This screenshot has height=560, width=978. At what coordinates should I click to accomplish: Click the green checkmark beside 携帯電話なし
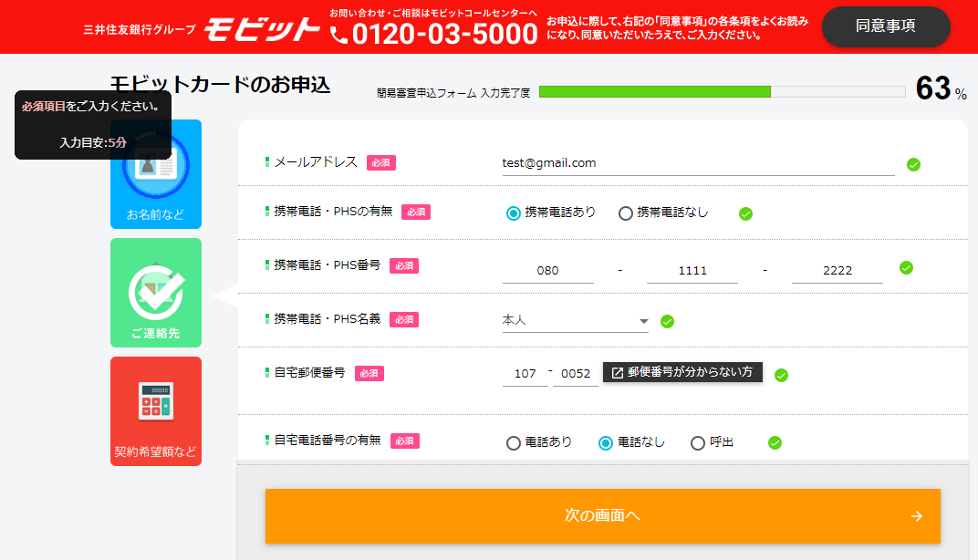pyautogui.click(x=745, y=214)
